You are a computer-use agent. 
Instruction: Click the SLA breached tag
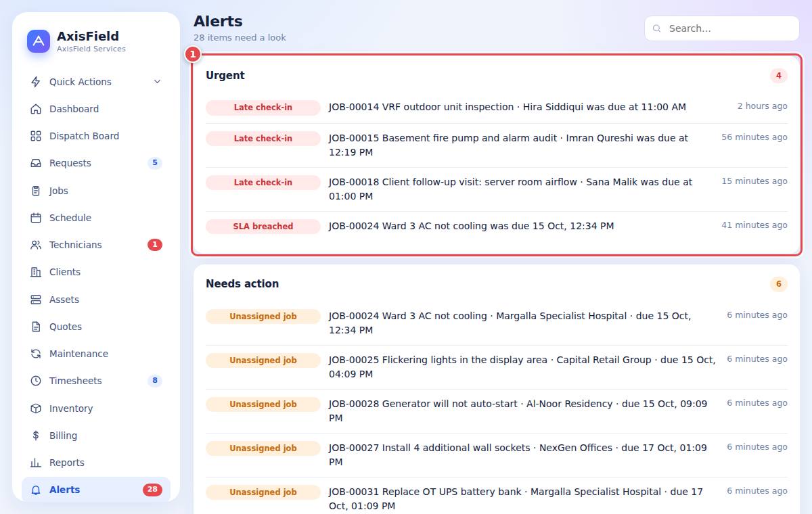[x=263, y=227]
